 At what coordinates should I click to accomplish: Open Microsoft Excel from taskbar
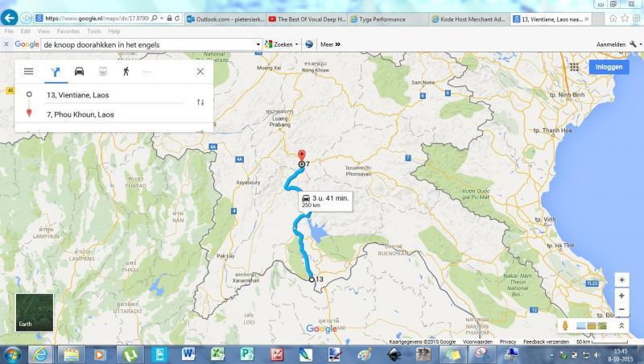[217, 354]
